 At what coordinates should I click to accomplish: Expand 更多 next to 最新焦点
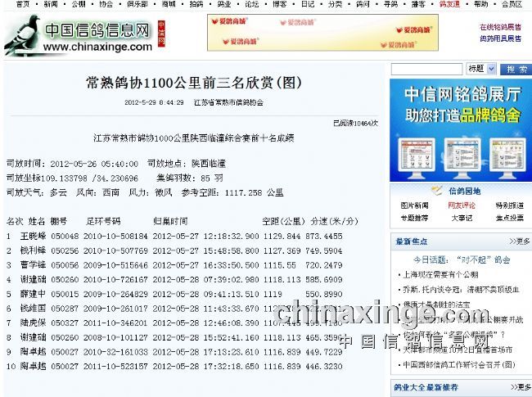tap(519, 241)
